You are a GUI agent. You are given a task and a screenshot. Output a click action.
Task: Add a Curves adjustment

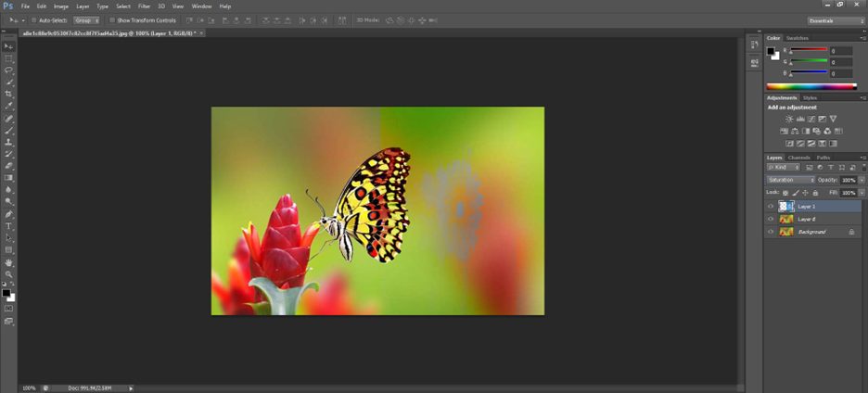coord(811,119)
